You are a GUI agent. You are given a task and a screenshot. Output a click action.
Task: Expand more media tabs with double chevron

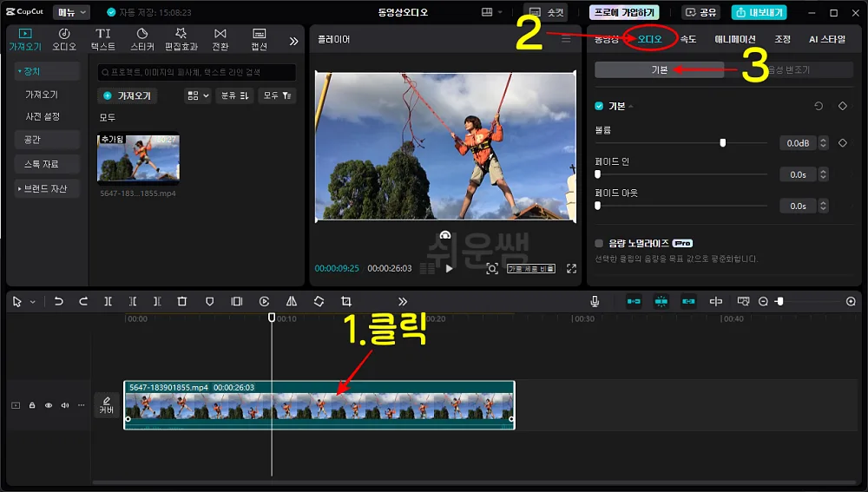pos(293,41)
